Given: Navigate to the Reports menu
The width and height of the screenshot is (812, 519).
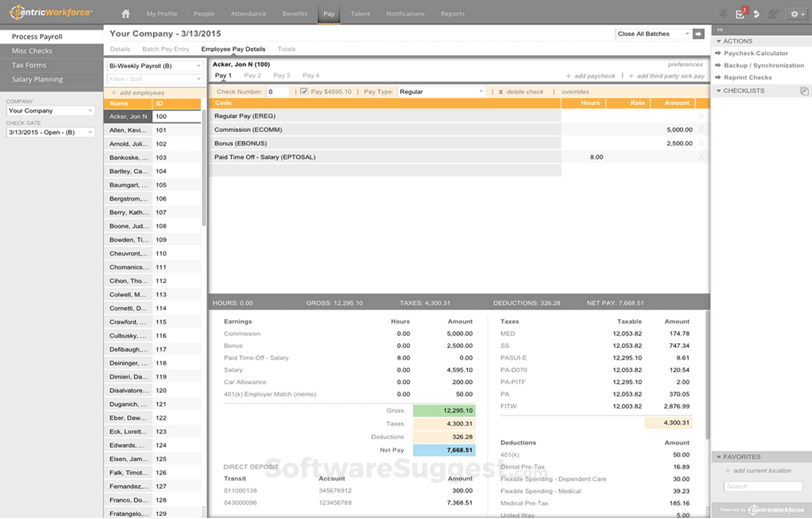Looking at the screenshot, I should click(452, 14).
